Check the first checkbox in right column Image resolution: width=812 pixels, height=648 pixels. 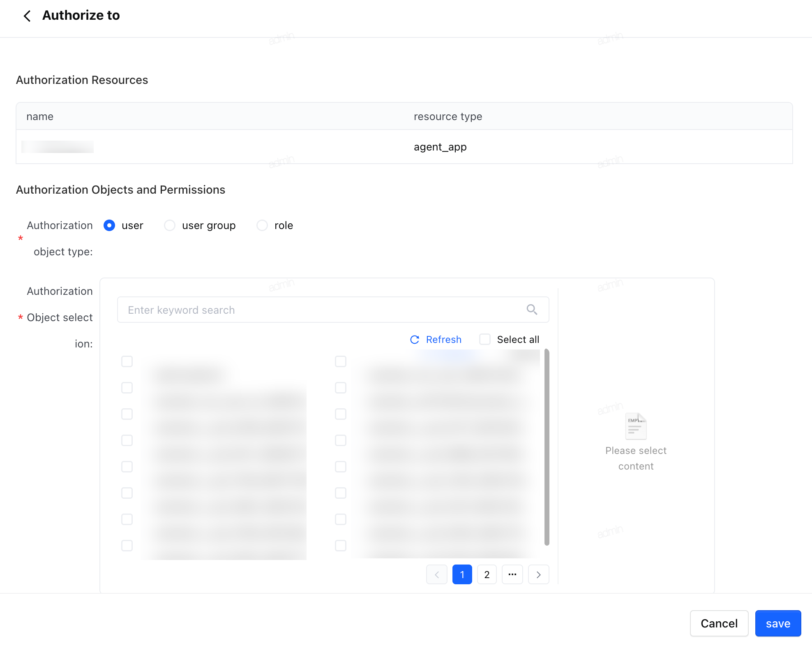click(341, 361)
